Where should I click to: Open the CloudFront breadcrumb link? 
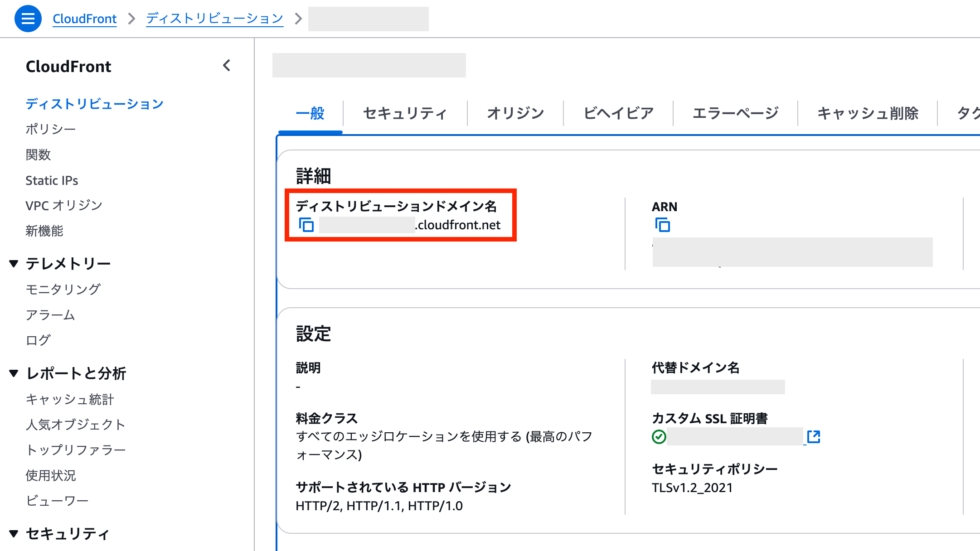[x=84, y=19]
